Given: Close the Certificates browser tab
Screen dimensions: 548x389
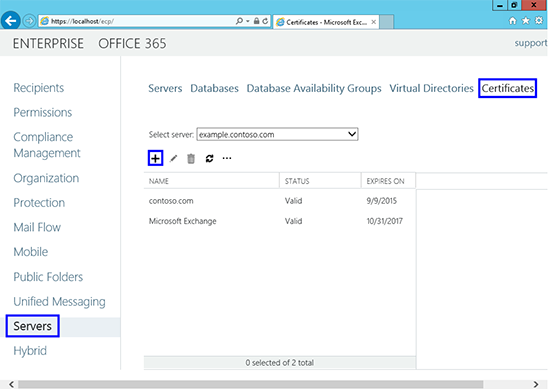Looking at the screenshot, I should [x=374, y=22].
